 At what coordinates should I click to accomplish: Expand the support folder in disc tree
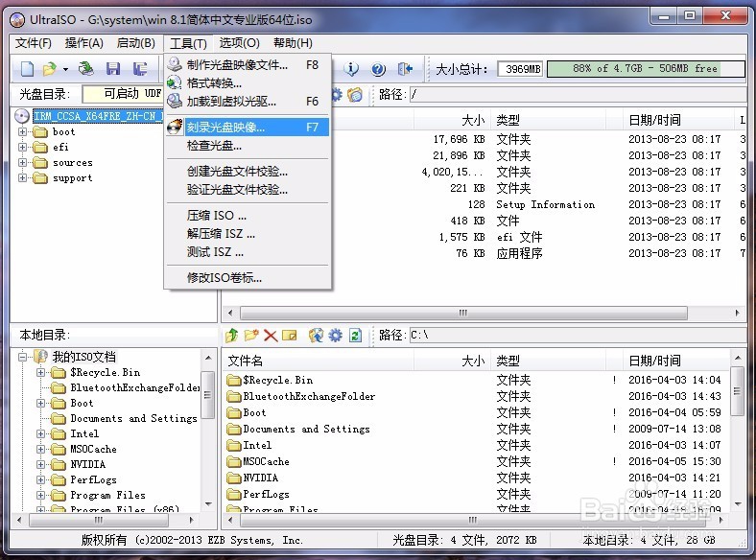[x=23, y=177]
